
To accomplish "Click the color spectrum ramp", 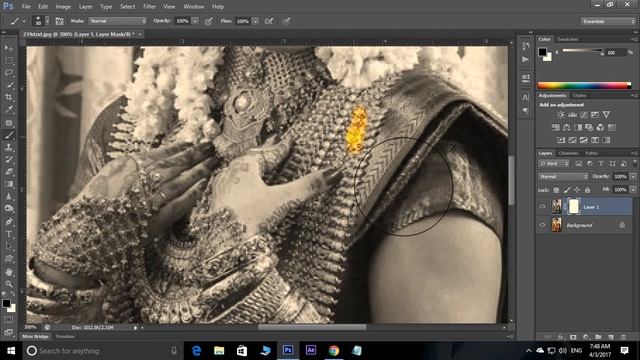I will [584, 85].
